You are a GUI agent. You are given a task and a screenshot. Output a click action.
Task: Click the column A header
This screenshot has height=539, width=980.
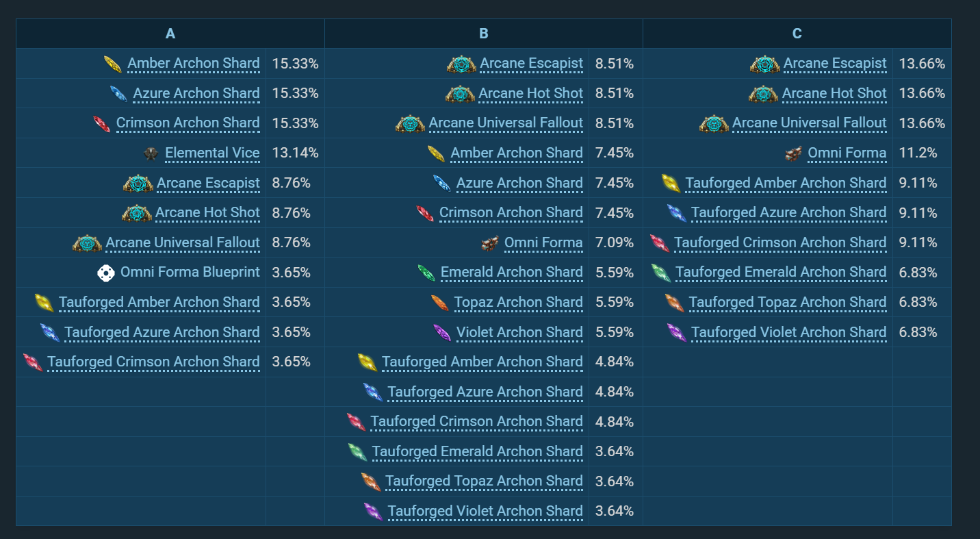170,34
